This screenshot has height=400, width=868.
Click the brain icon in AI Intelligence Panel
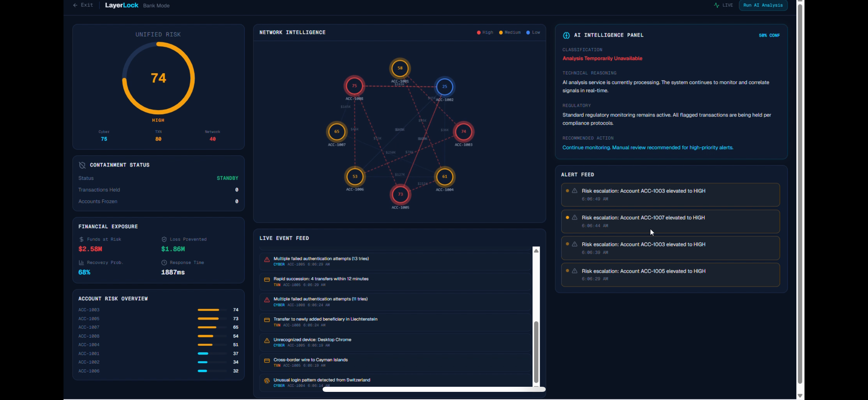point(566,35)
